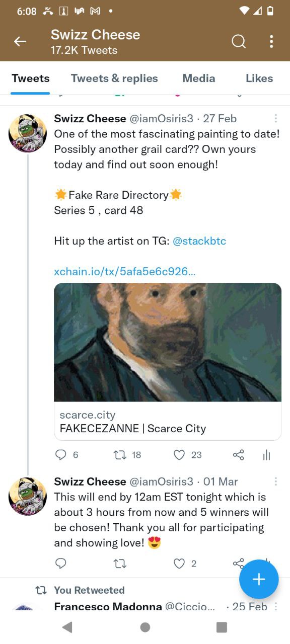Open the Likes tab
The width and height of the screenshot is (290, 644).
click(x=259, y=78)
